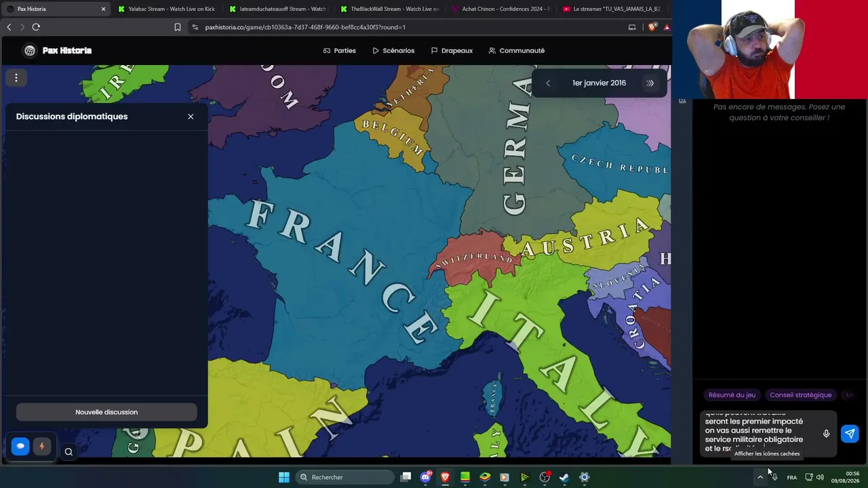Collapse the advisor side panel icon
Viewport: 868px width, 488px height.
pos(682,101)
